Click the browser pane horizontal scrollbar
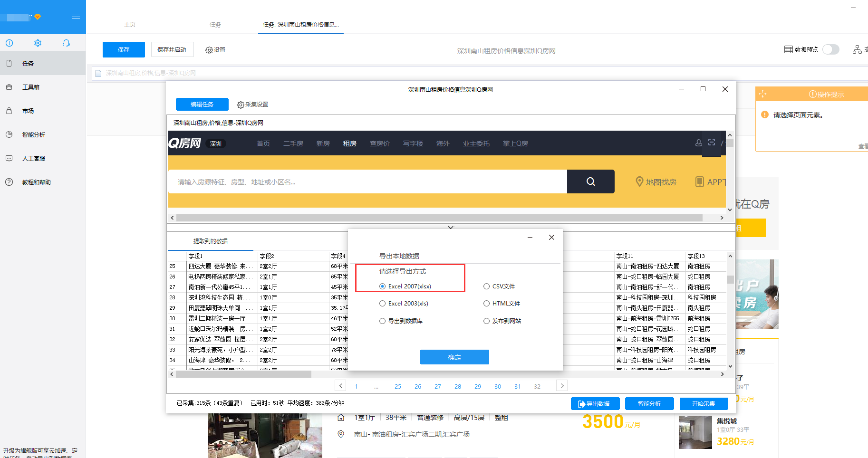This screenshot has height=458, width=868. [439, 218]
